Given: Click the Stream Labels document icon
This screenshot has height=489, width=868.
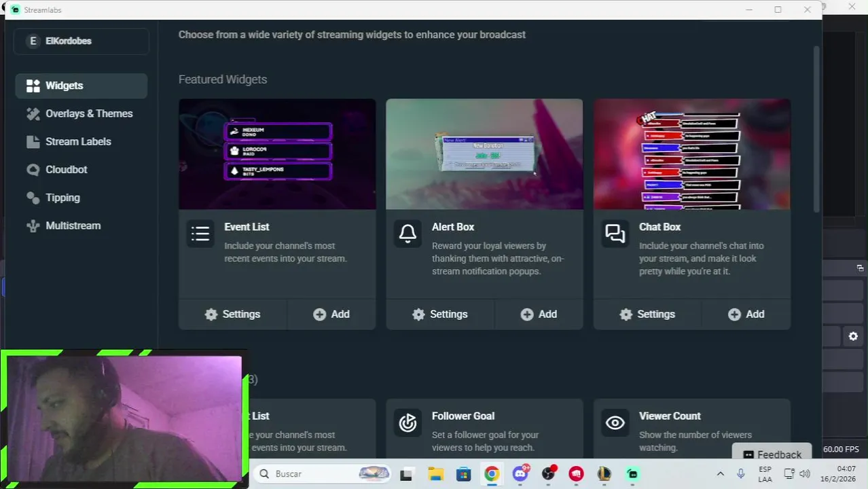Looking at the screenshot, I should pyautogui.click(x=33, y=141).
